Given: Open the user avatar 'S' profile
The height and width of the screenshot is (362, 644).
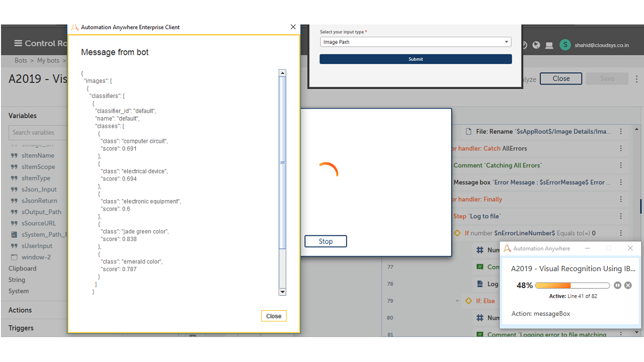Looking at the screenshot, I should click(x=566, y=45).
